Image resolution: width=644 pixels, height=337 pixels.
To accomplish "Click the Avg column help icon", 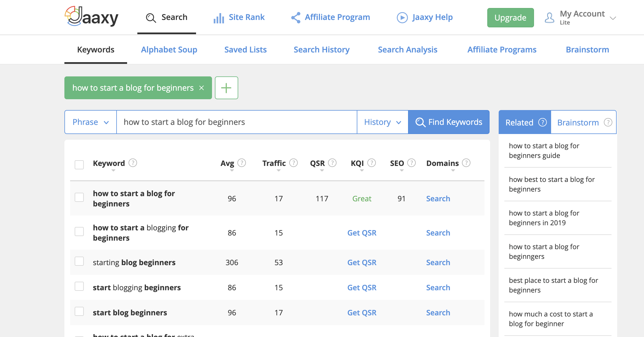I will pos(242,163).
